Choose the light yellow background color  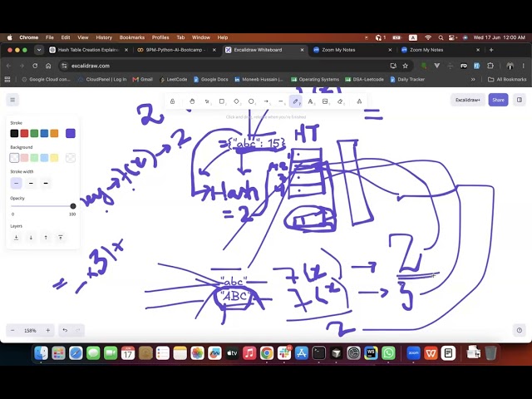(x=54, y=158)
